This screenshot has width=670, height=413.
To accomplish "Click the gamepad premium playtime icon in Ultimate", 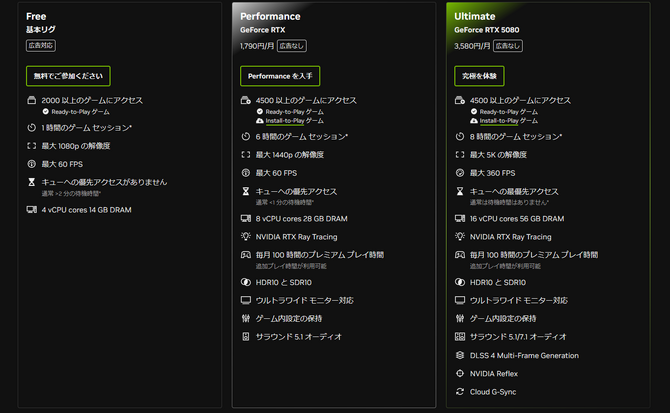I will pyautogui.click(x=460, y=255).
